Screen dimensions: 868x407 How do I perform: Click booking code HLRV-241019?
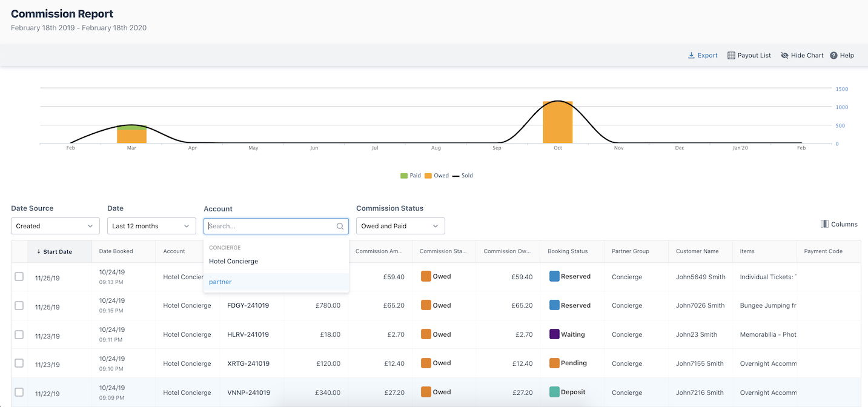(248, 335)
